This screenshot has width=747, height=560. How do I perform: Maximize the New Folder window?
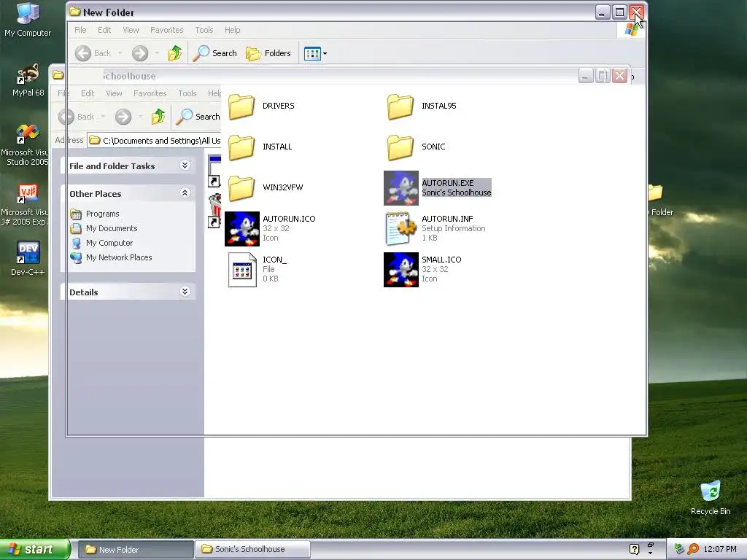(619, 12)
